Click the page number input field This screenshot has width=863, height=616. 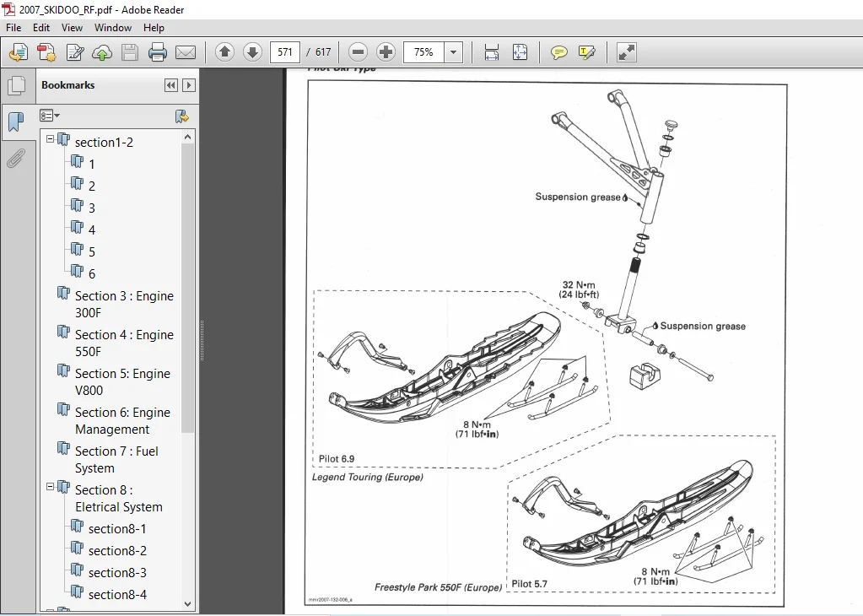tap(285, 52)
